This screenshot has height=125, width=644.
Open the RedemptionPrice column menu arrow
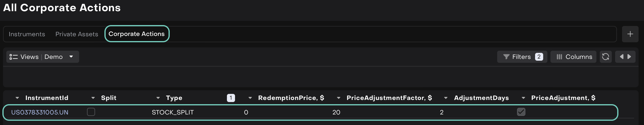[250, 98]
